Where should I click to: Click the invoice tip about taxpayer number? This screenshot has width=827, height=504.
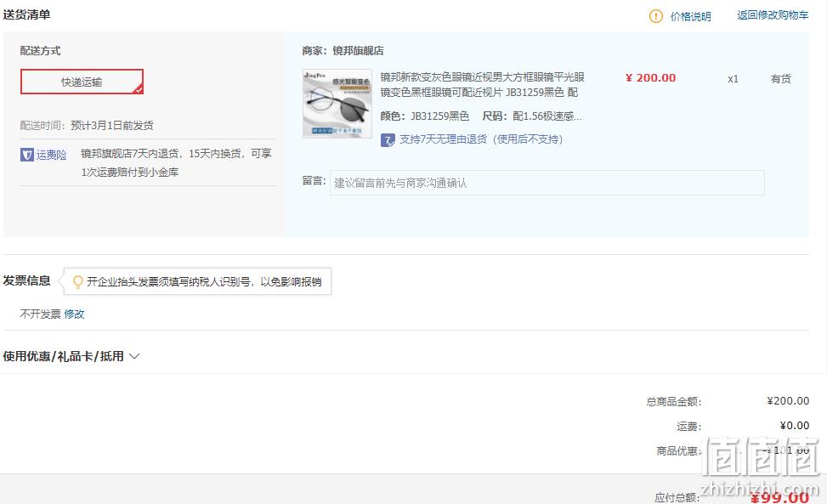(204, 281)
